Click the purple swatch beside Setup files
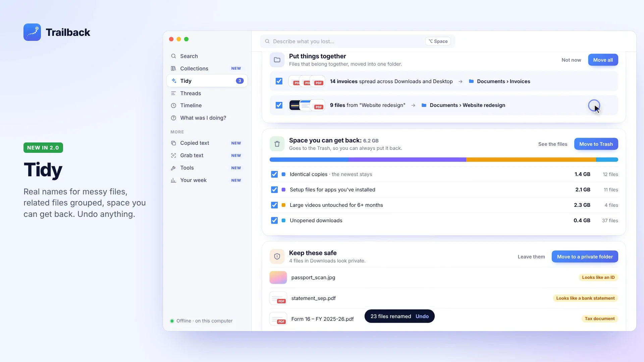Viewport: 644px width, 362px height. point(283,190)
